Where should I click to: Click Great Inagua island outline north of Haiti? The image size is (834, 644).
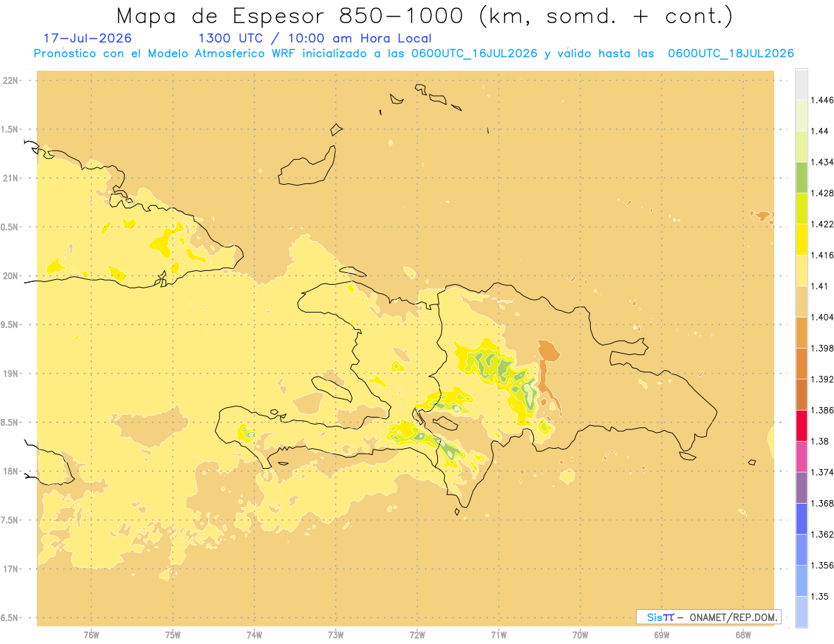(x=308, y=165)
